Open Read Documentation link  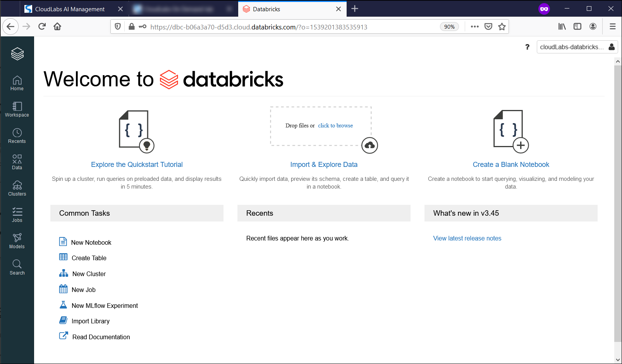click(x=101, y=337)
